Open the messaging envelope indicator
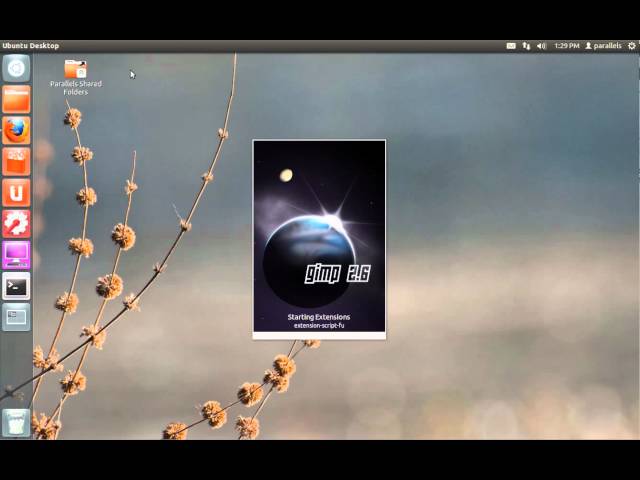Screen dimensions: 640x480 pyautogui.click(x=511, y=46)
